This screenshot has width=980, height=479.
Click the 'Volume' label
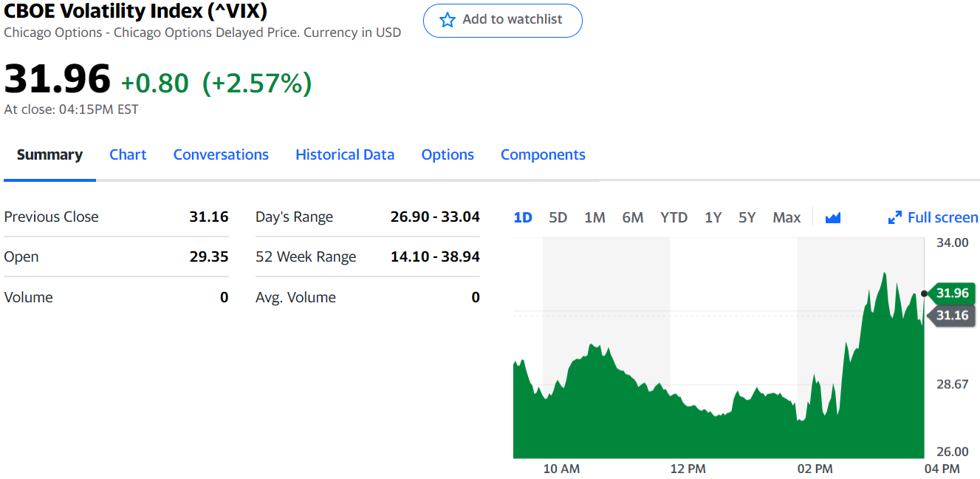click(x=29, y=297)
